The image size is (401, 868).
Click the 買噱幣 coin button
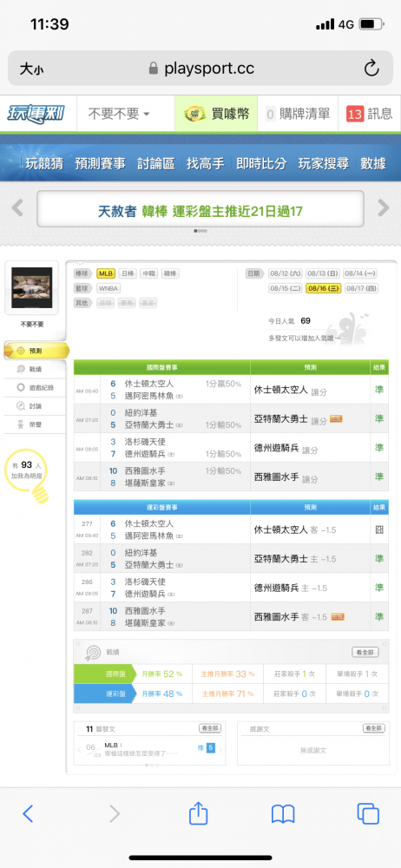[217, 114]
